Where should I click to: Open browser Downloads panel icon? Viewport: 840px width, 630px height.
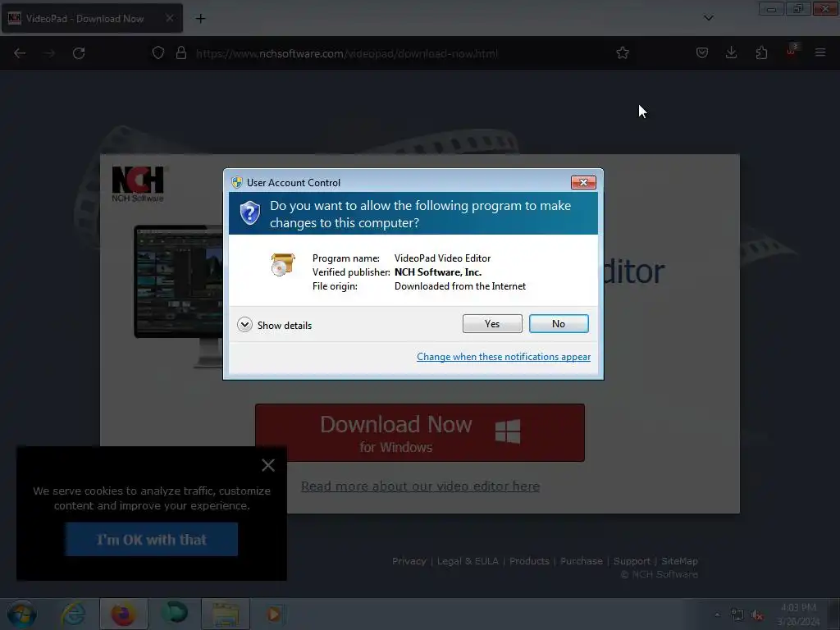tap(731, 52)
